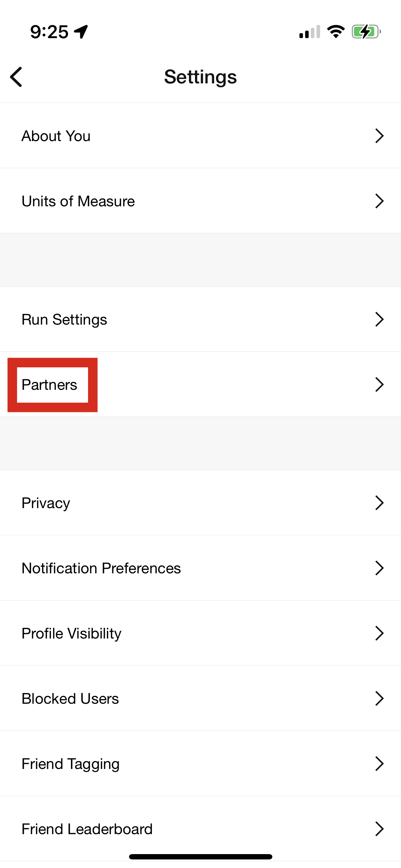Tap the chevron beside Privacy

(x=379, y=503)
